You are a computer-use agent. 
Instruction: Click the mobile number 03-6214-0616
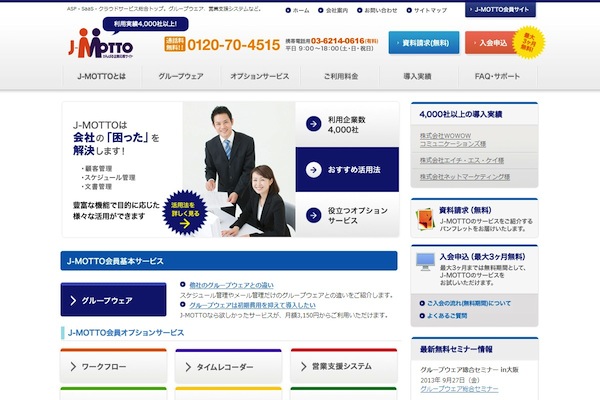337,41
